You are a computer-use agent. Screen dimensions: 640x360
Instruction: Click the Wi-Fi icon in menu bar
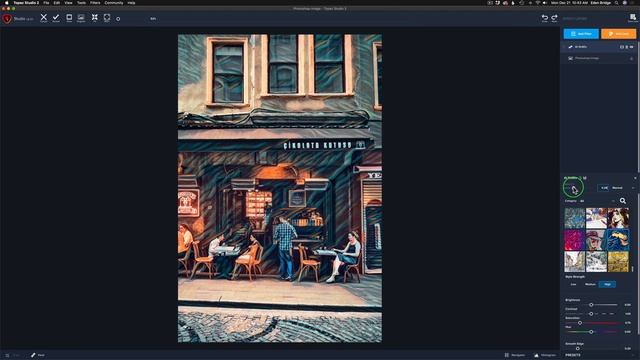(x=538, y=3)
